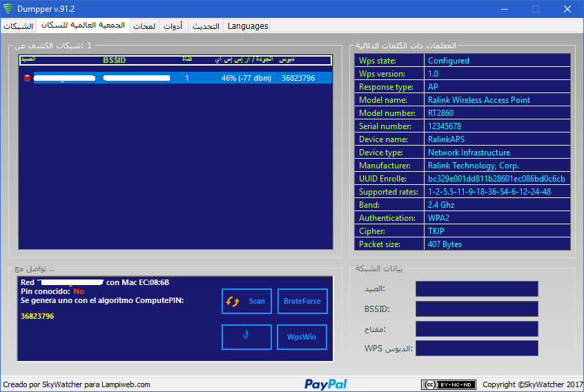The height and width of the screenshot is (392, 584).
Task: Click the WPS الدبوس input field
Action: click(477, 349)
